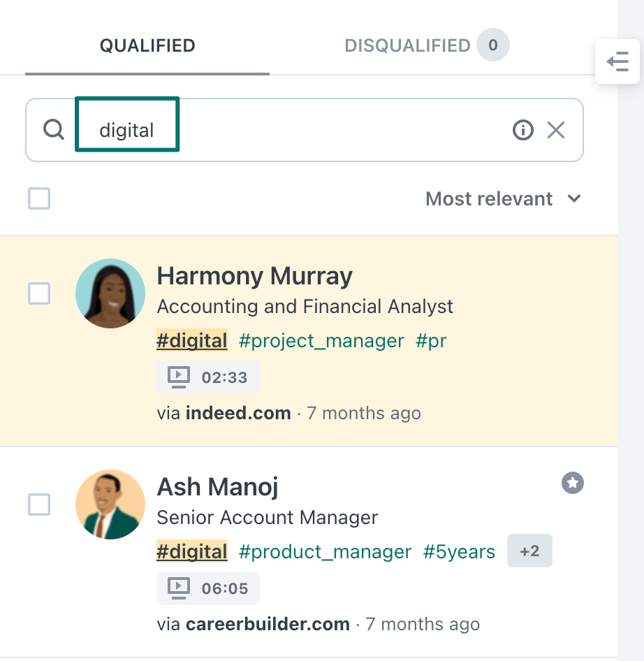Image resolution: width=644 pixels, height=661 pixels.
Task: Open the Most relevant sort dropdown
Action: coord(504,198)
